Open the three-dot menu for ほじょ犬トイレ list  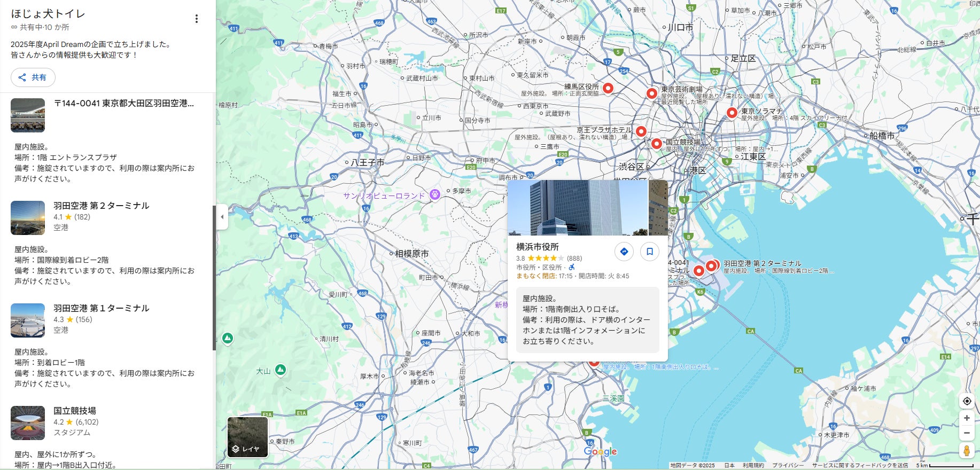point(197,19)
